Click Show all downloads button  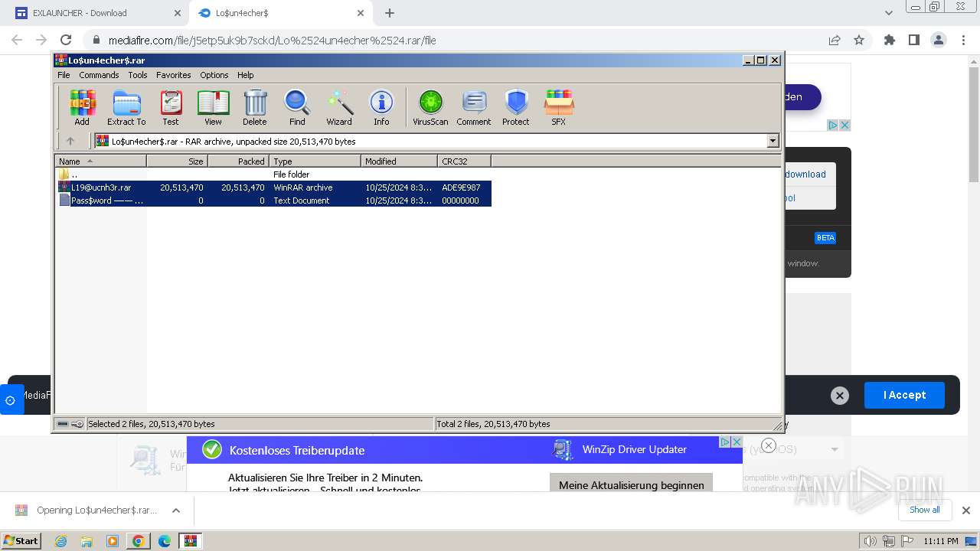coord(925,510)
